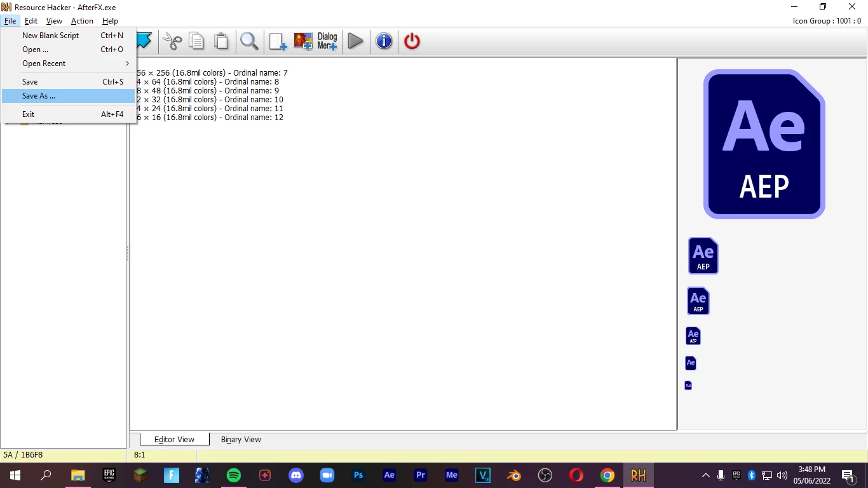Choose Exit from the File menu
The width and height of the screenshot is (868, 488).
(69, 114)
